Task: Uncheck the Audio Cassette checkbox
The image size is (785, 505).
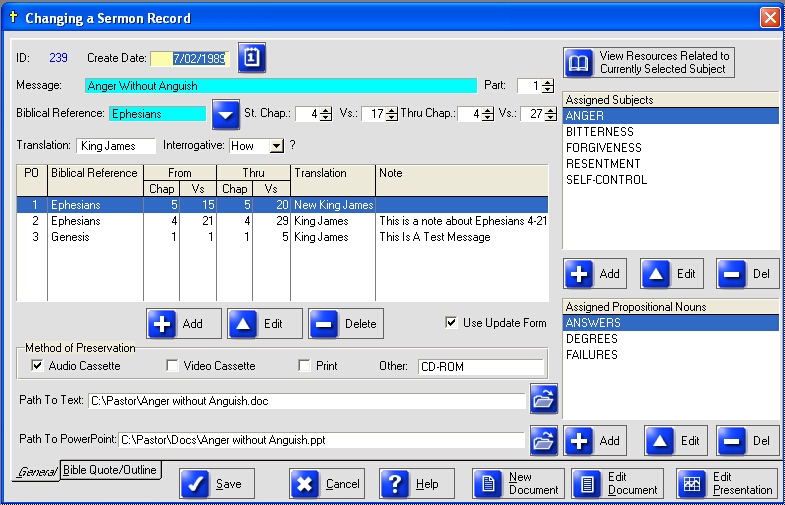Action: click(38, 366)
